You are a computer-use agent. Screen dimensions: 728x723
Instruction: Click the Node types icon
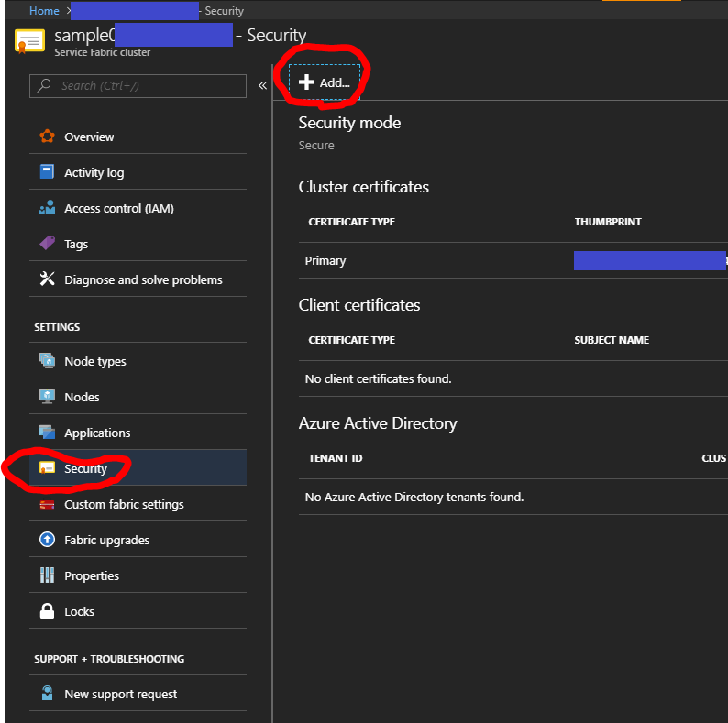[47, 360]
